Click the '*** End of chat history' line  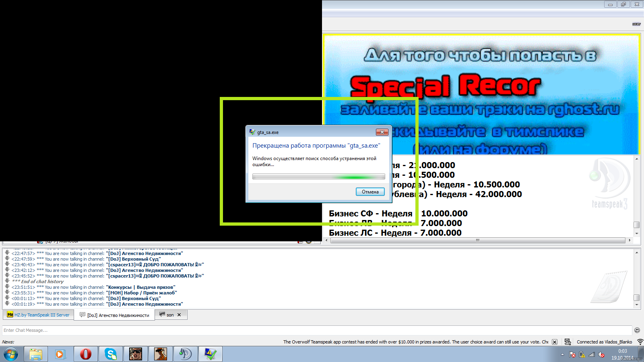pyautogui.click(x=38, y=282)
